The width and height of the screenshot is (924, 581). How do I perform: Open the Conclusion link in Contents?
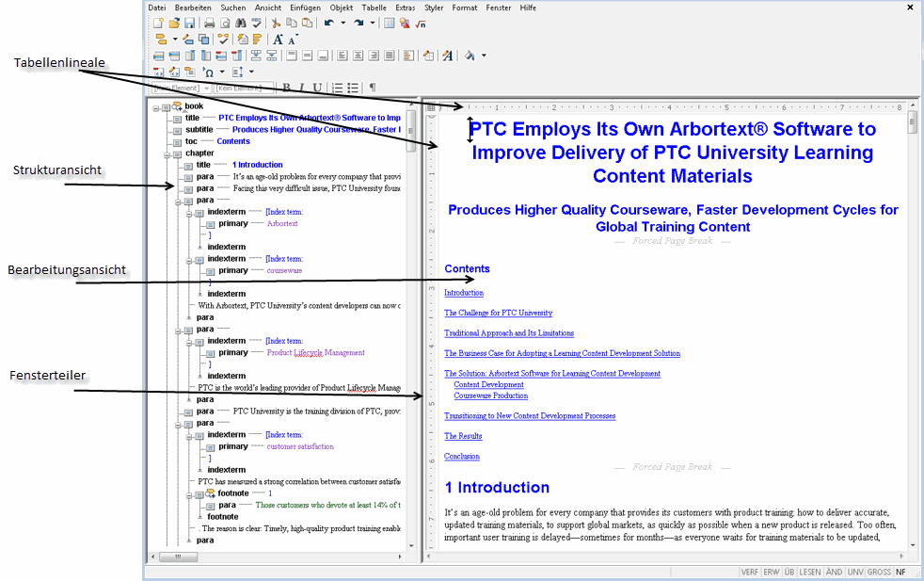[x=462, y=456]
